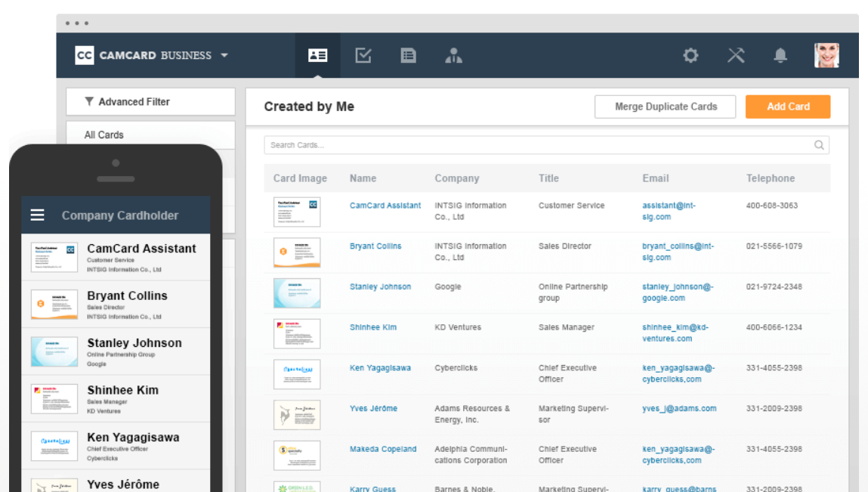Image resolution: width=868 pixels, height=492 pixels.
Task: Open the business cards tab icon
Action: coord(318,55)
